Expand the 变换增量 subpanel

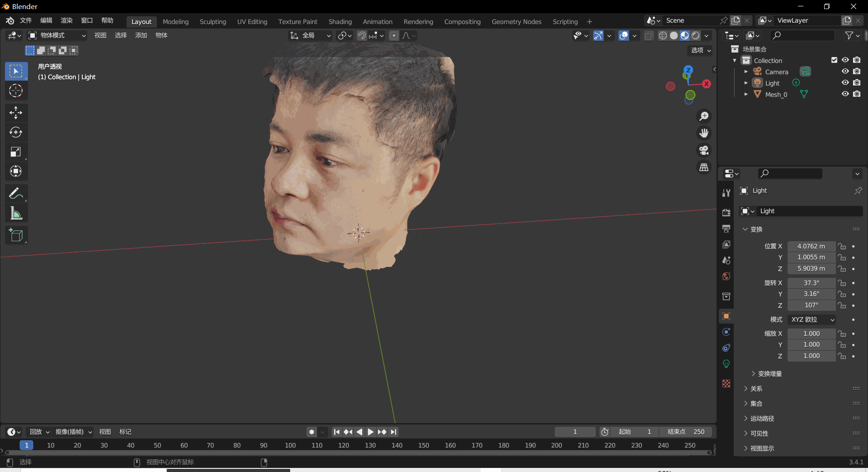coord(767,374)
